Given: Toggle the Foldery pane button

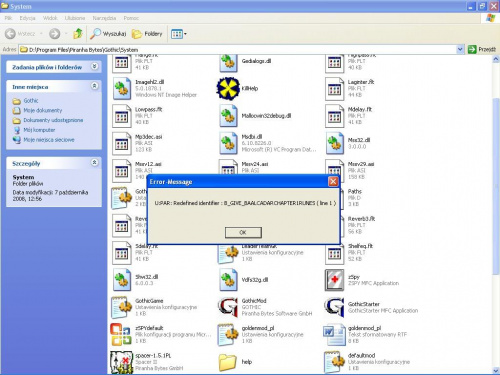Looking at the screenshot, I should [147, 34].
